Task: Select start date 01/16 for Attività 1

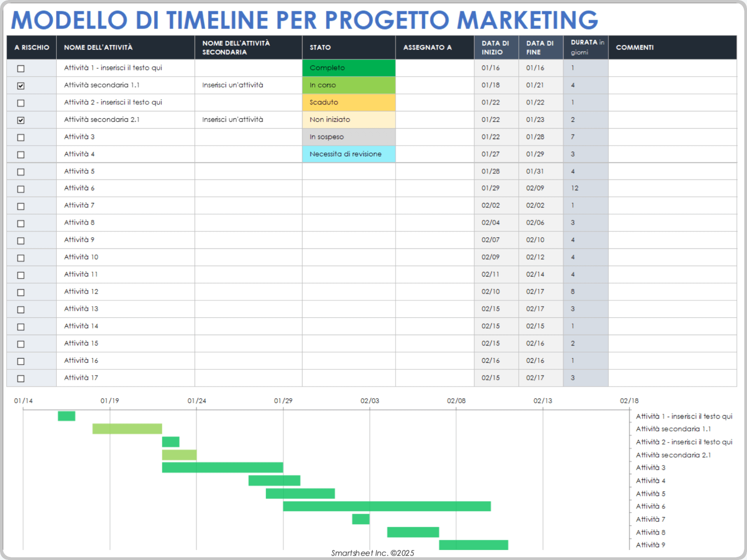Action: click(496, 68)
